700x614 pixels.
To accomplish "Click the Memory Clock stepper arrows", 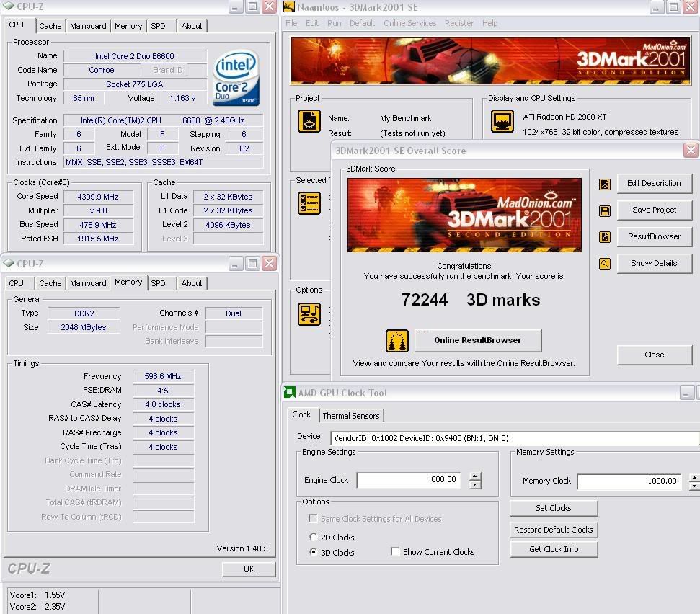I will (x=694, y=482).
